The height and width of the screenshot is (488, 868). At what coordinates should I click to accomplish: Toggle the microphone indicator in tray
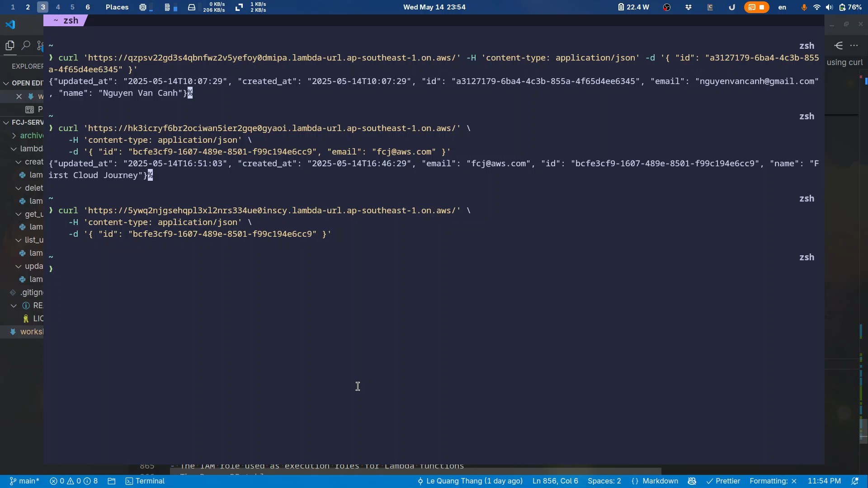coord(804,7)
